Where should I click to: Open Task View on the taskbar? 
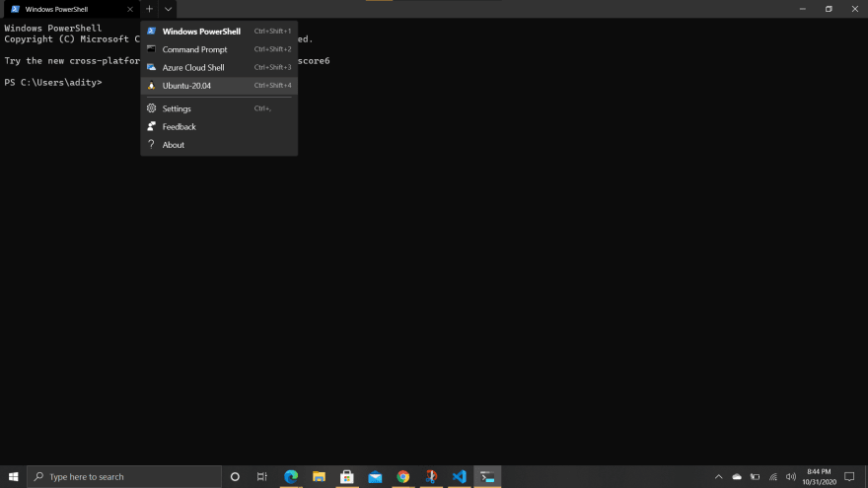[261, 476]
